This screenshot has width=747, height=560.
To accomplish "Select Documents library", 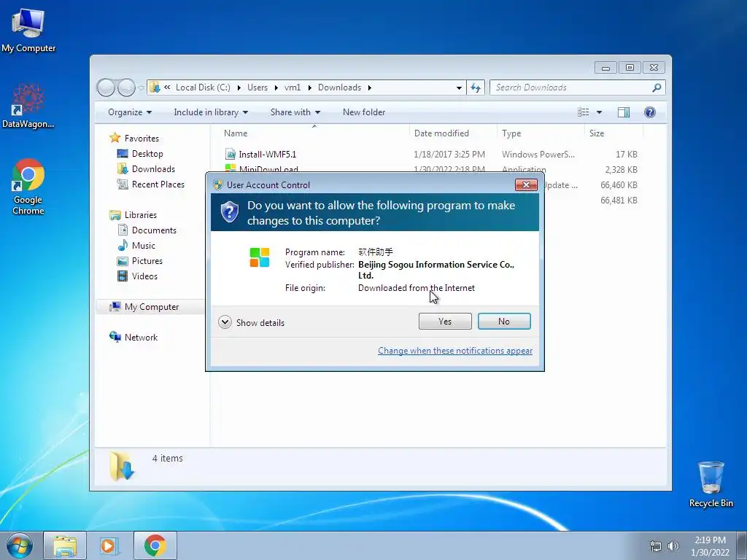I will 154,230.
